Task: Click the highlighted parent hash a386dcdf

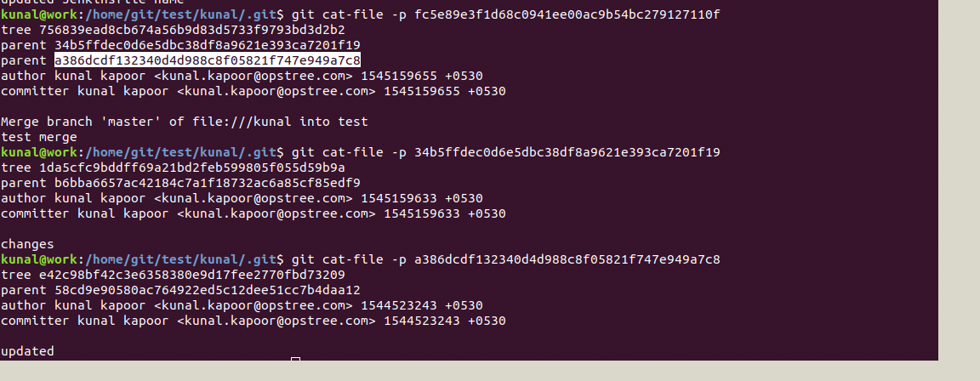Action: (x=208, y=60)
